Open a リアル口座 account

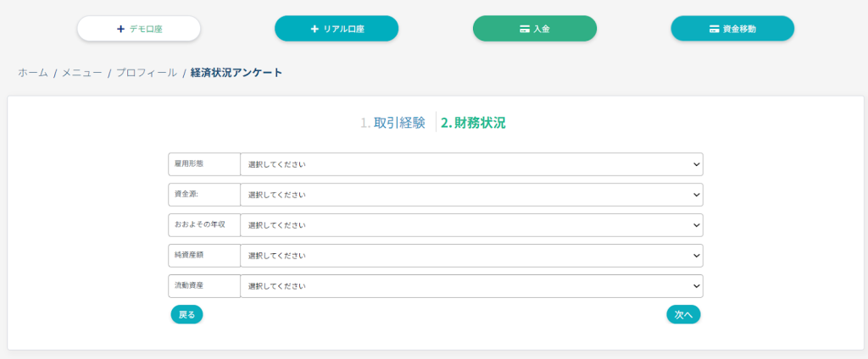point(337,29)
